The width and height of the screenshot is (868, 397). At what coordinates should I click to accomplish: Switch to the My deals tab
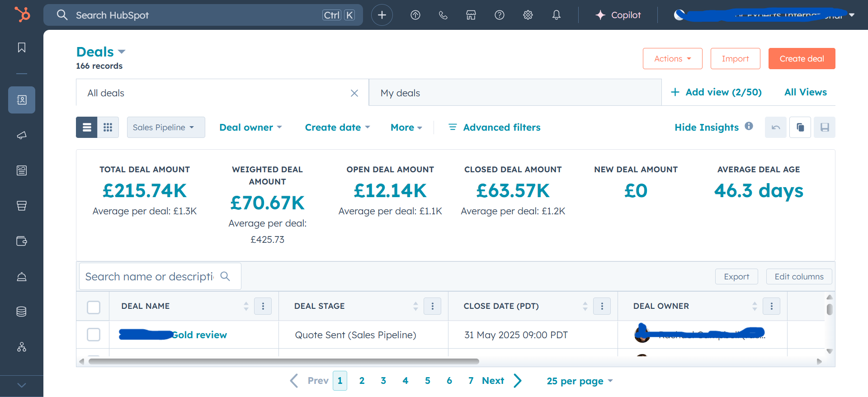[x=515, y=93]
